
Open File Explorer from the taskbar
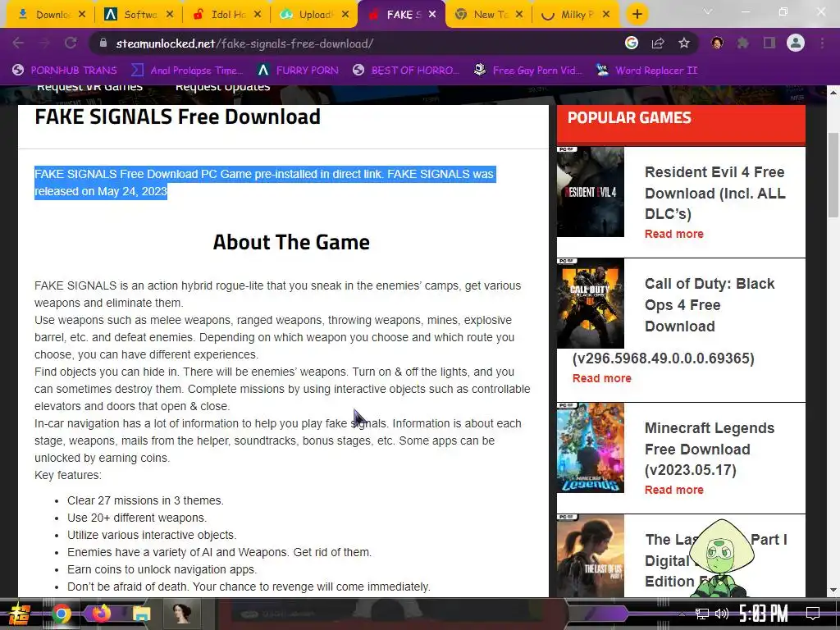(141, 614)
